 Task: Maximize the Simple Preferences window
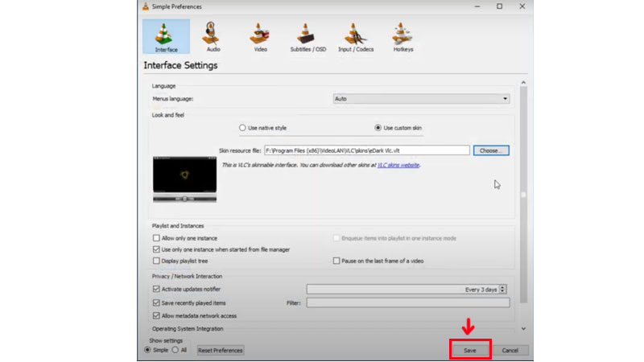click(499, 6)
